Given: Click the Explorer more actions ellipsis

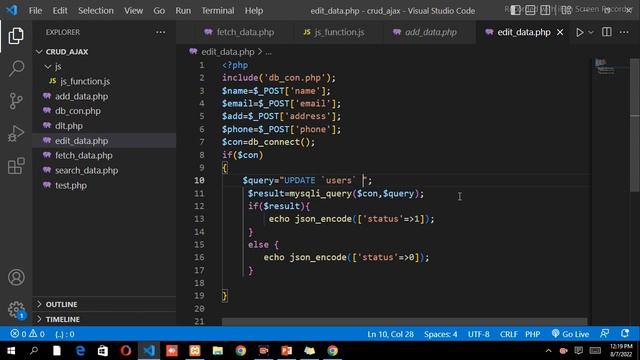Looking at the screenshot, I should tap(160, 32).
